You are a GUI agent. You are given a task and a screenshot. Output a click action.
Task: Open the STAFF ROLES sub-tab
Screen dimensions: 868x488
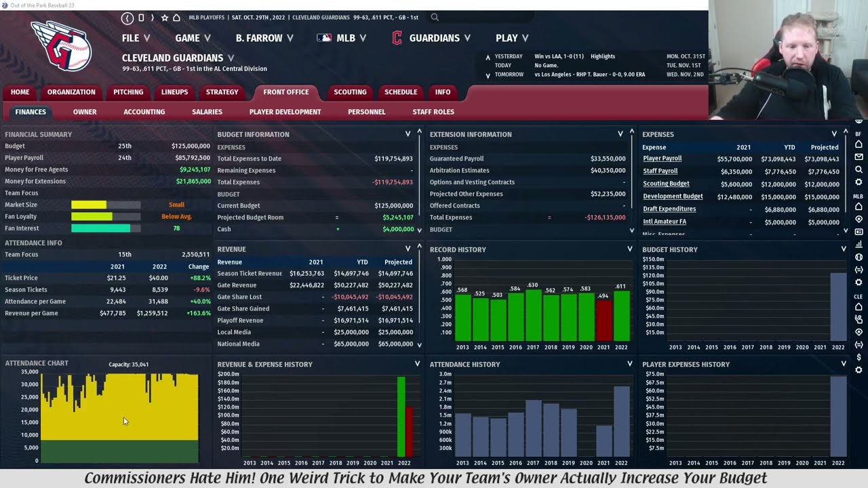433,112
